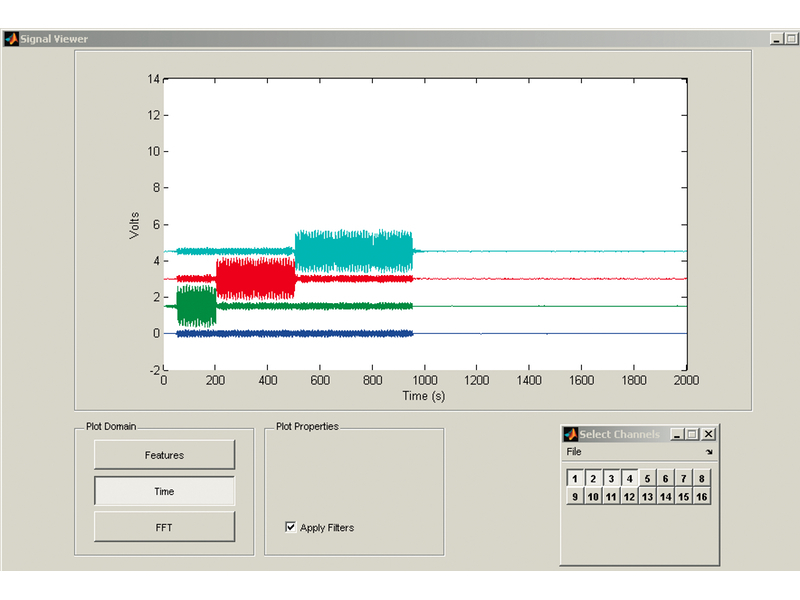Switch to FFT plot domain
The height and width of the screenshot is (600, 800).
pos(164,528)
